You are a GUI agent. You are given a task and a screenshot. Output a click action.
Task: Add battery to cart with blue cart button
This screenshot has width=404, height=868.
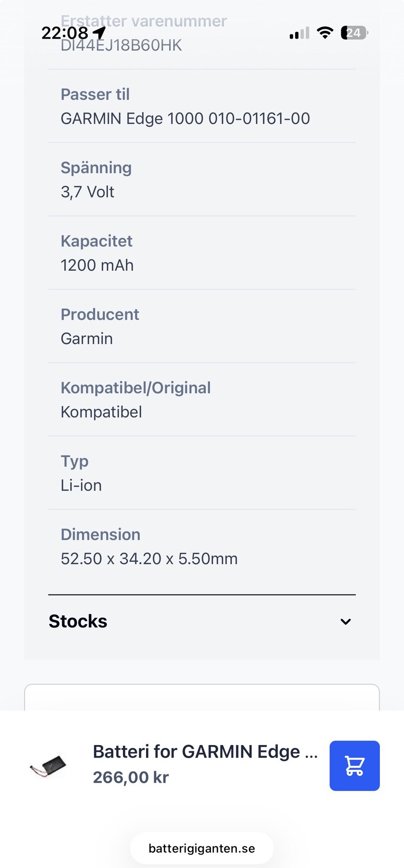pyautogui.click(x=354, y=765)
